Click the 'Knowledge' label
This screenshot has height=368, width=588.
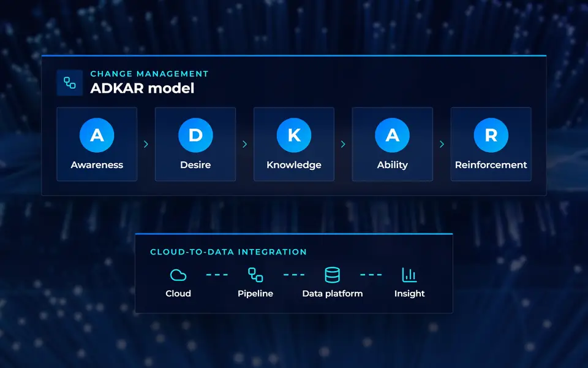click(x=294, y=165)
